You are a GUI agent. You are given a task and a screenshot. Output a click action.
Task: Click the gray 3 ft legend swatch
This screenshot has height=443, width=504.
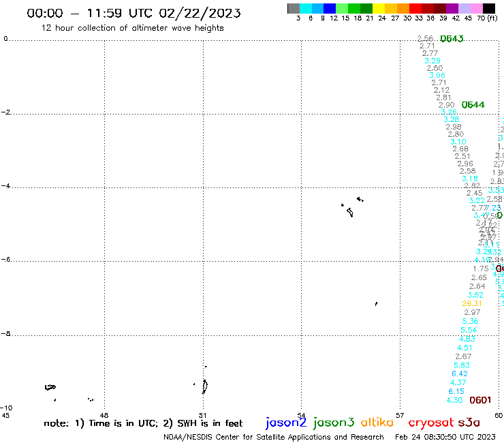(x=294, y=8)
